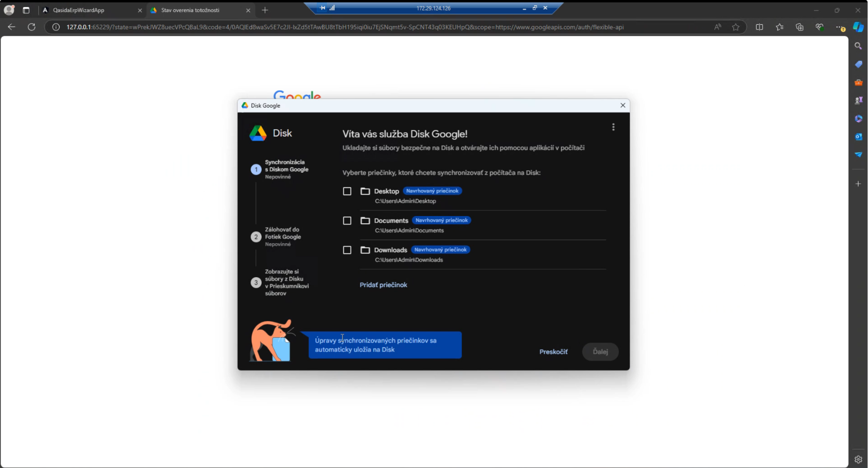868x468 pixels.
Task: Open the split screen icon
Action: [759, 27]
